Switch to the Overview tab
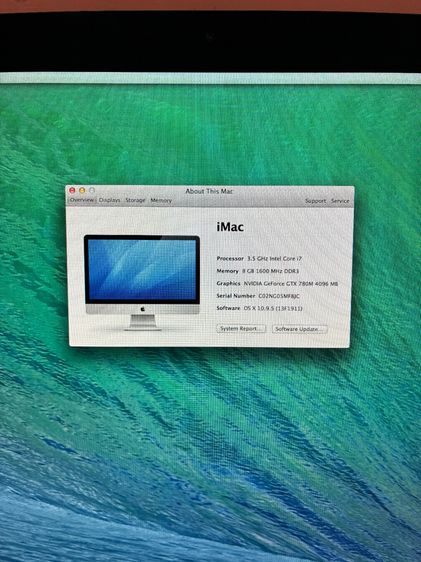This screenshot has width=421, height=562. (x=82, y=200)
